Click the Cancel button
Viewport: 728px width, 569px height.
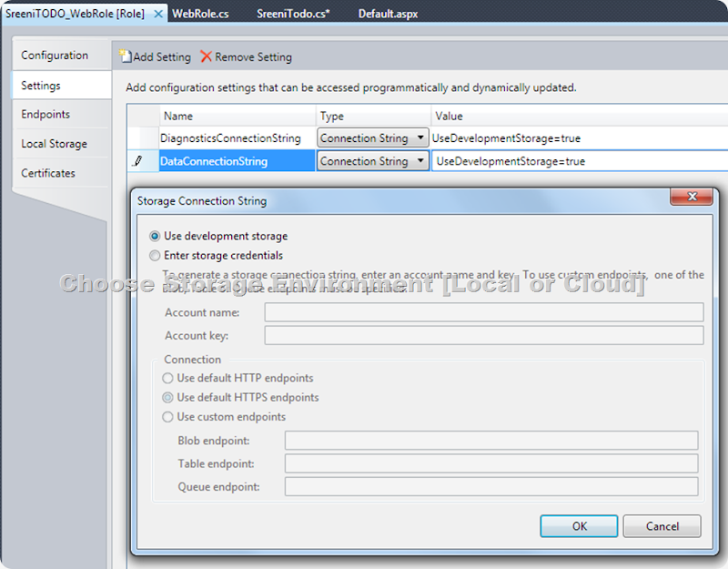(x=662, y=526)
